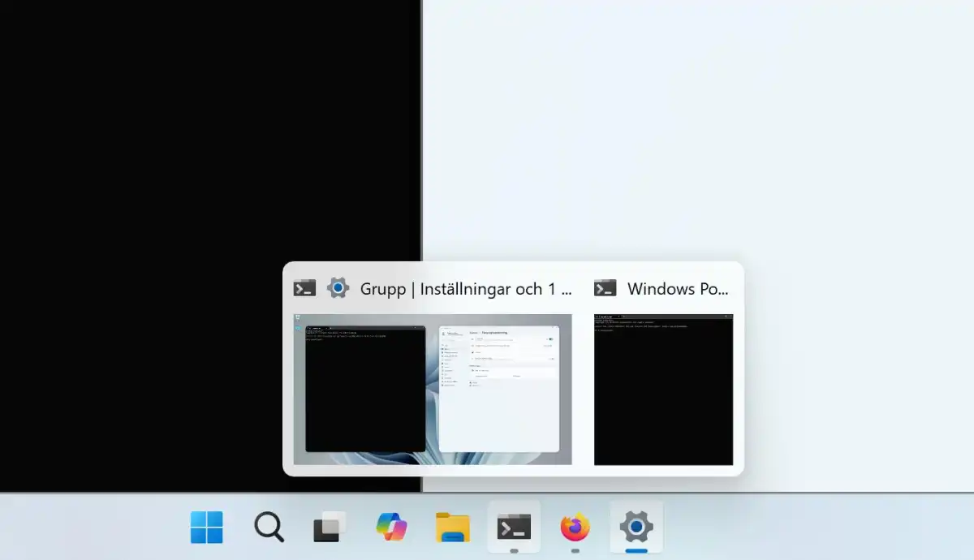Toggle the blue switch shown in the Settings thumbnail
This screenshot has height=560, width=974.
pos(550,338)
